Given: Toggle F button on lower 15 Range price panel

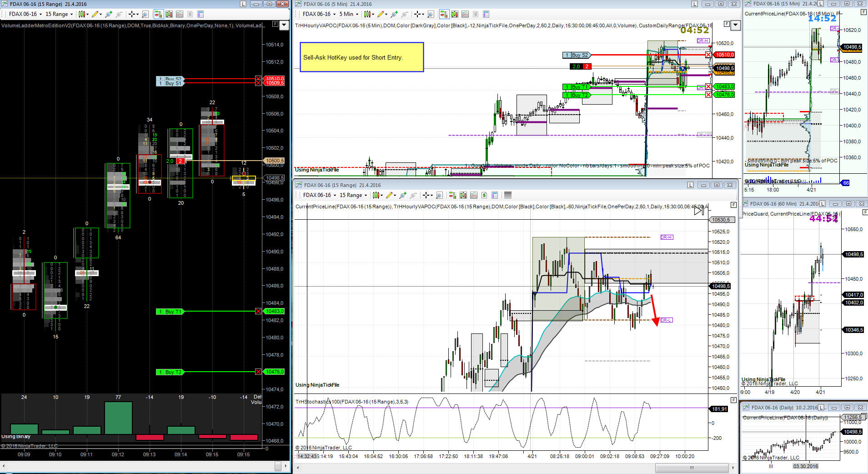Looking at the screenshot, I should (733, 205).
